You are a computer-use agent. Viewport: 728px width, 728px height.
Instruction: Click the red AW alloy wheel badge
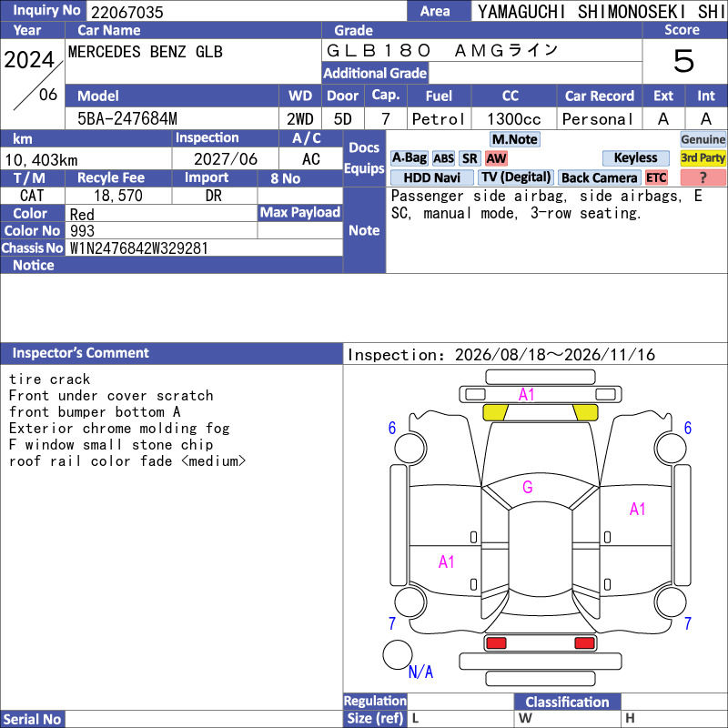[x=496, y=158]
